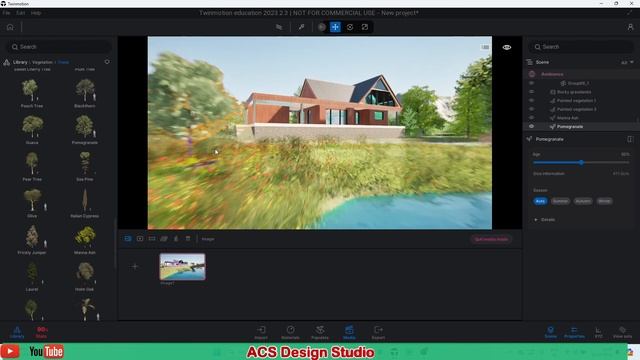Viewport: 640px width, 360px height.
Task: Select Auto season option
Action: tap(540, 201)
